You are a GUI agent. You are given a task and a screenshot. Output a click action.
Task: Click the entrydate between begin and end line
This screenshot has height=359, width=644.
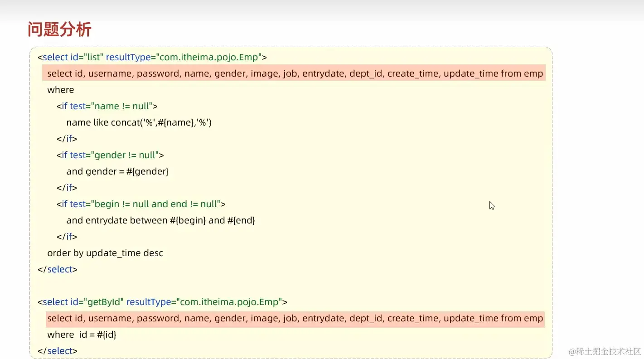click(x=160, y=220)
